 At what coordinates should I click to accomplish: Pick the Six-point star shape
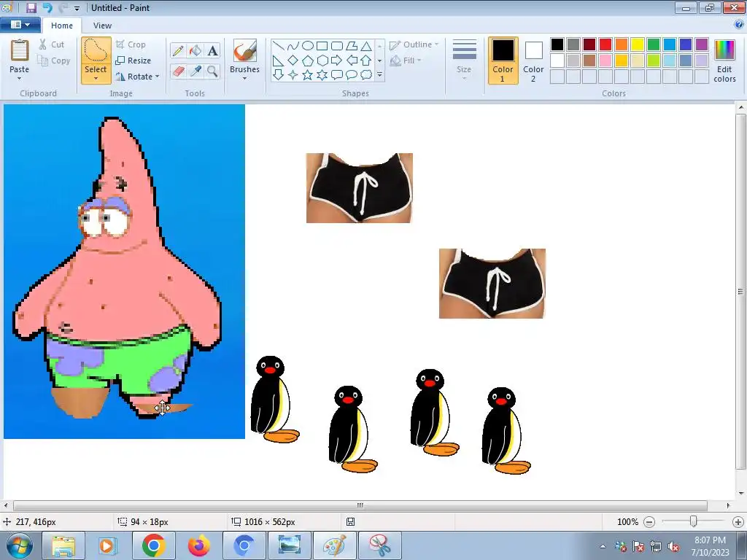coord(322,75)
